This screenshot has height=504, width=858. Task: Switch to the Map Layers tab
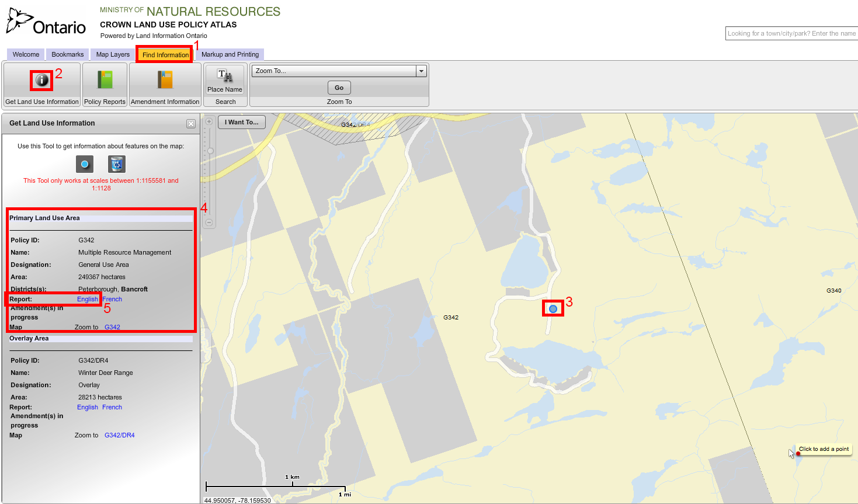(113, 54)
